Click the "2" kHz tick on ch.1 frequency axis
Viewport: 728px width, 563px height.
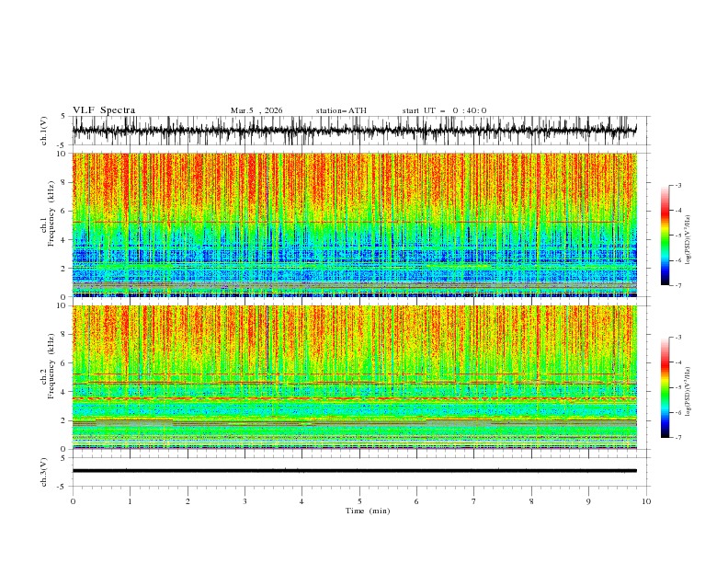tap(63, 269)
